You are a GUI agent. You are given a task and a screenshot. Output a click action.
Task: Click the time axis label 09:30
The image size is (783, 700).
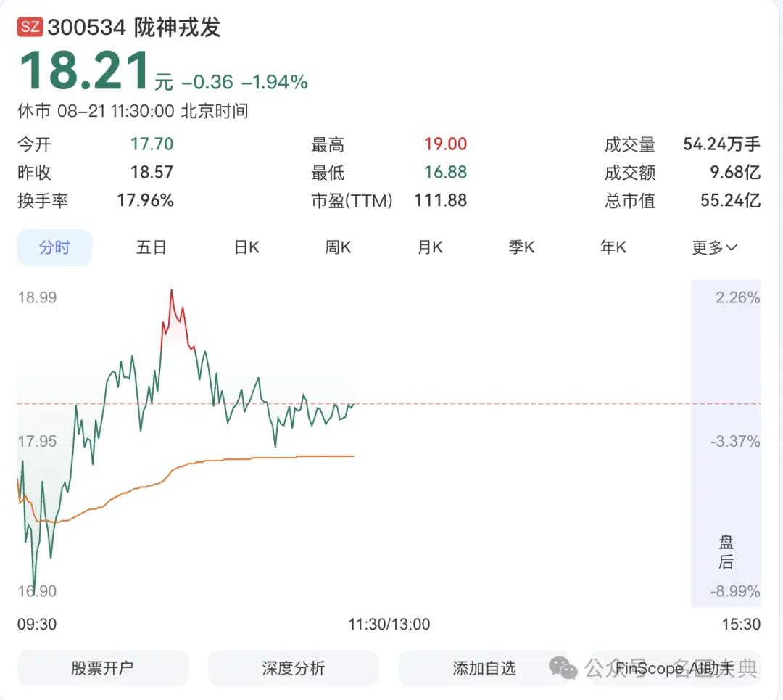[x=37, y=624]
